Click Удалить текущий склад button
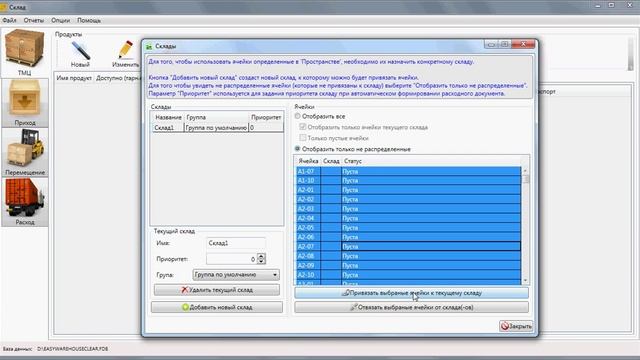This screenshot has width=640, height=360. coord(217,290)
